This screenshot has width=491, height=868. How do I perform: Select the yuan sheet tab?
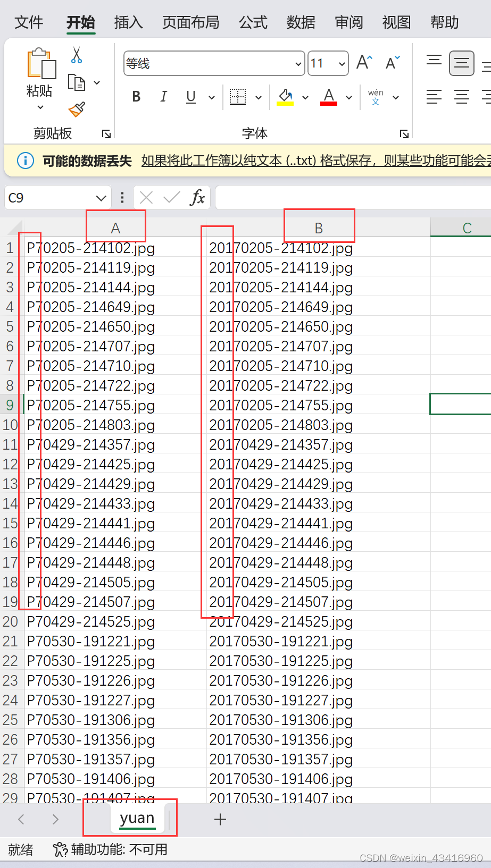(137, 819)
